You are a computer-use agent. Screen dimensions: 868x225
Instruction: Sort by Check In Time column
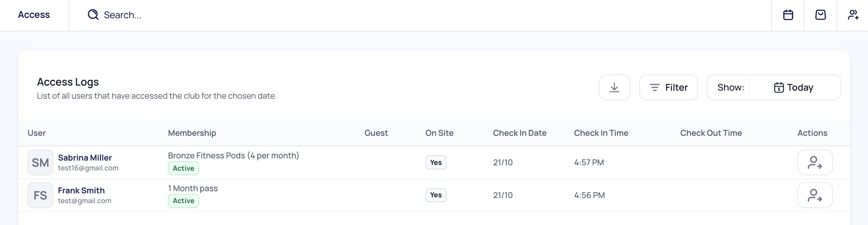pyautogui.click(x=601, y=133)
